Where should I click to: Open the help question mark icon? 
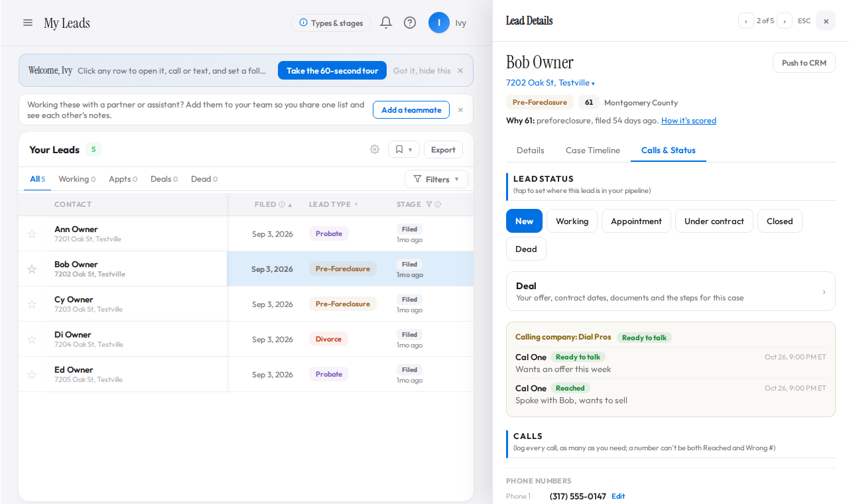pos(410,23)
